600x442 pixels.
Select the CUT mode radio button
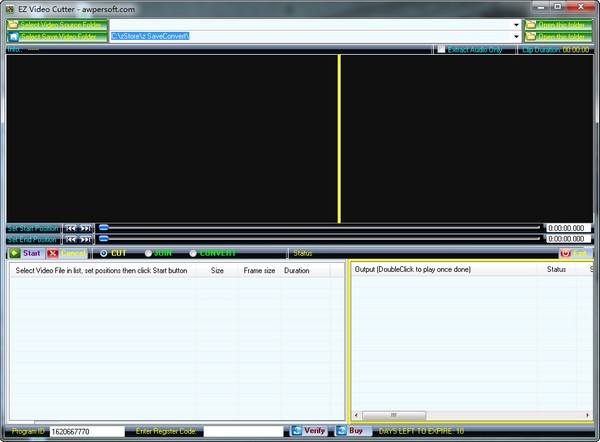click(103, 253)
